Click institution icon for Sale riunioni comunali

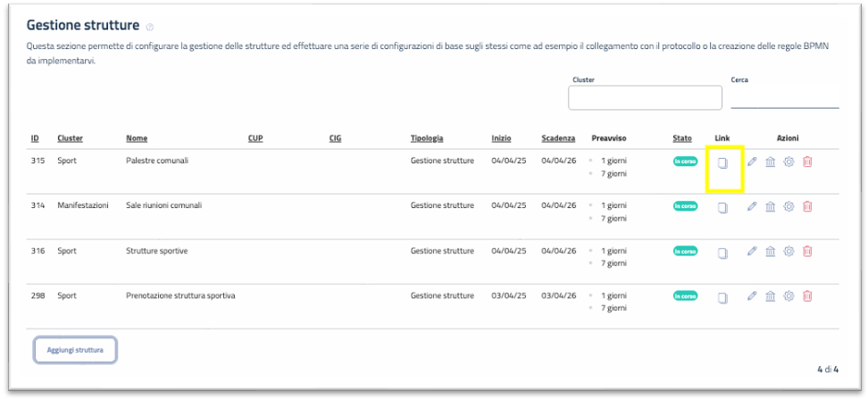point(770,206)
